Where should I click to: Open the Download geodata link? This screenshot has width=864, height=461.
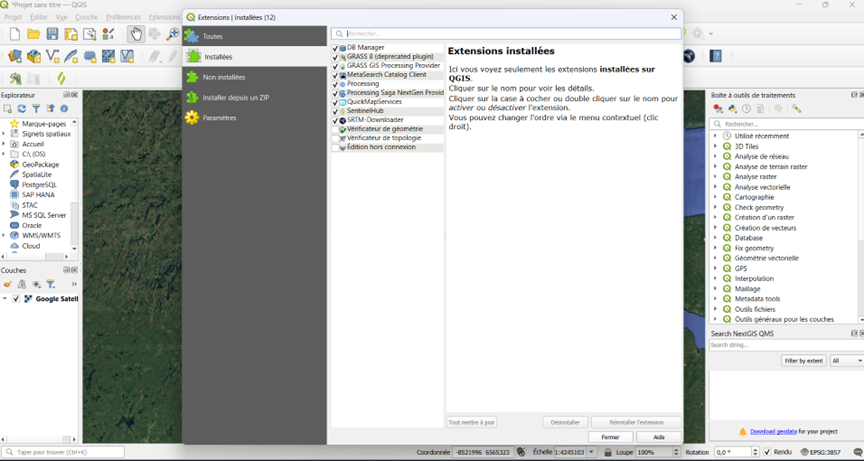point(773,431)
